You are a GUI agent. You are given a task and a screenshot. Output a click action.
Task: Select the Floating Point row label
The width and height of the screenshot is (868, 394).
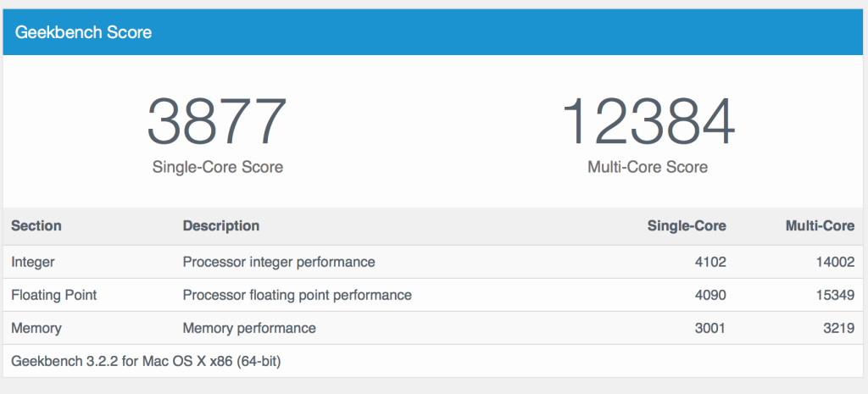pyautogui.click(x=54, y=296)
